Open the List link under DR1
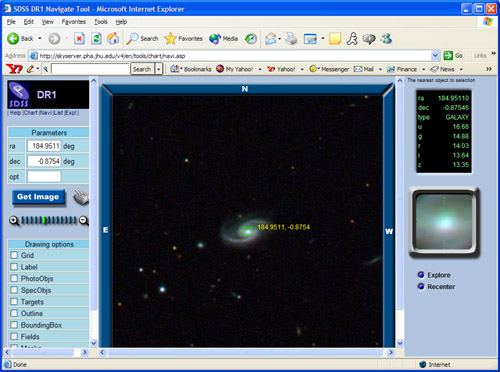Viewport: 500px width, 372px height. [x=58, y=113]
